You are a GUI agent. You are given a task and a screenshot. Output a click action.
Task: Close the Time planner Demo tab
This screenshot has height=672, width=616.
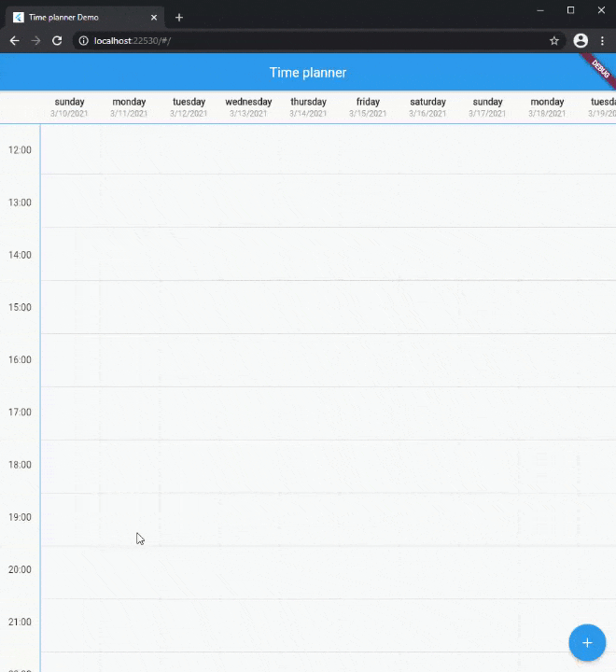click(154, 18)
